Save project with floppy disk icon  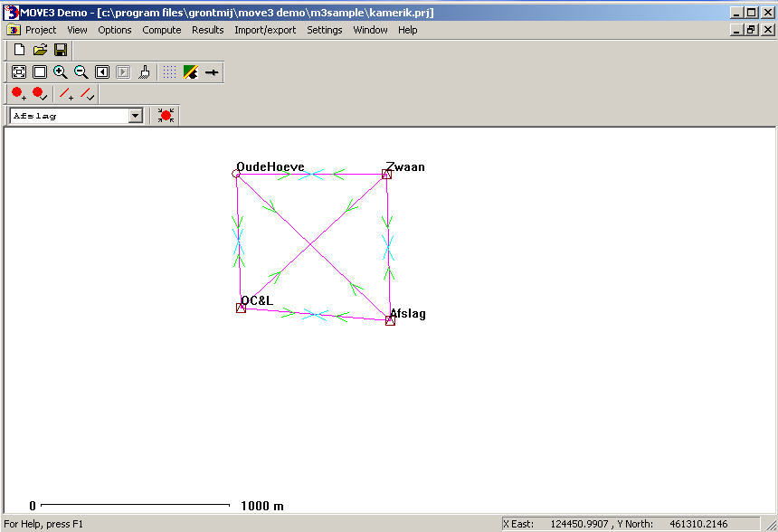[61, 50]
